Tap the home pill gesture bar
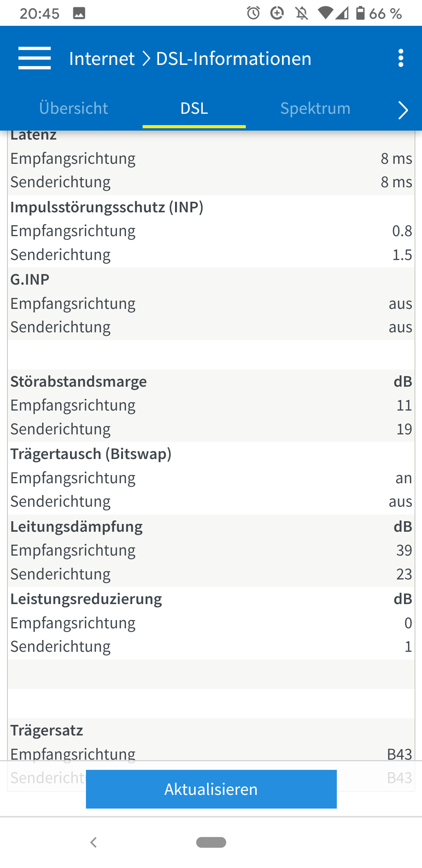 [211, 842]
